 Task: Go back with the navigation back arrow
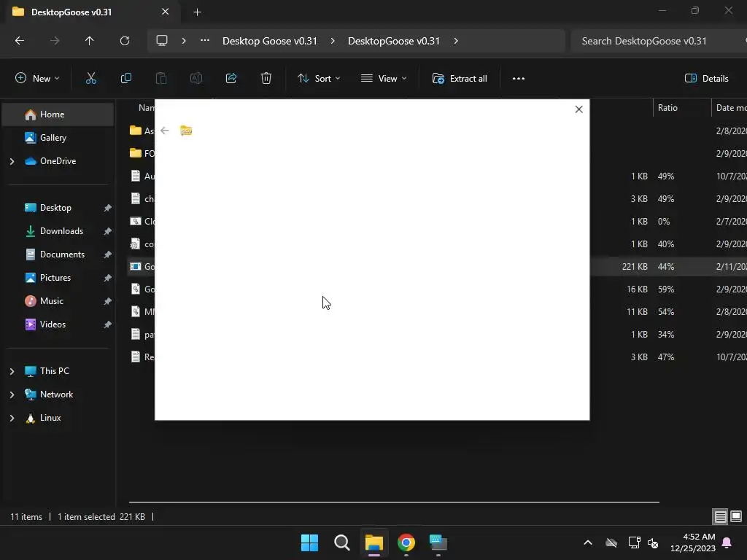coord(20,41)
